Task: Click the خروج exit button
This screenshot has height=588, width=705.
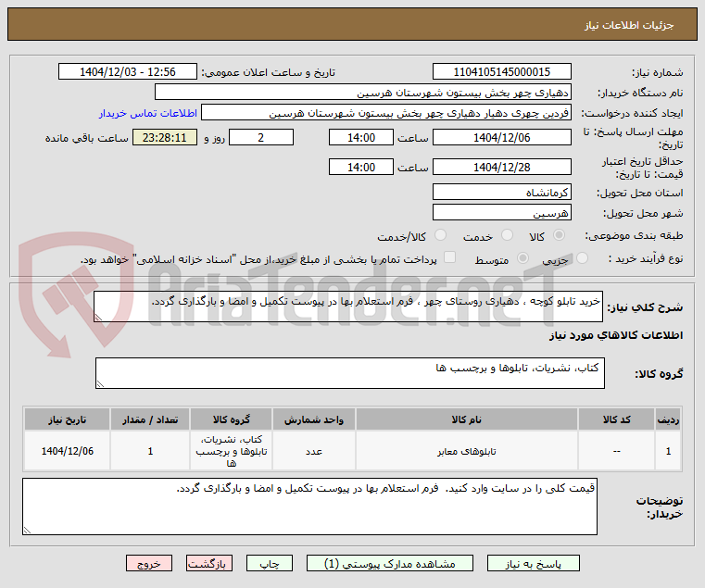Action: coord(149,563)
